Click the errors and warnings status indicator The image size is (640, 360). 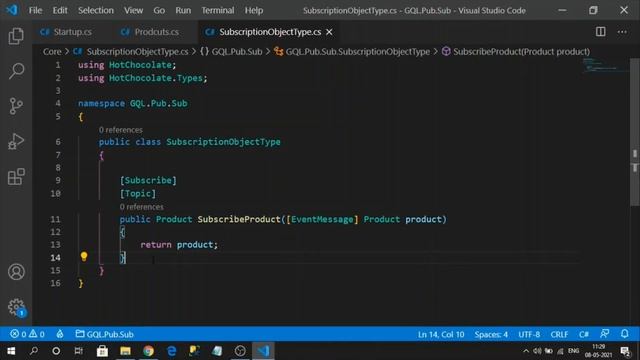pyautogui.click(x=27, y=334)
